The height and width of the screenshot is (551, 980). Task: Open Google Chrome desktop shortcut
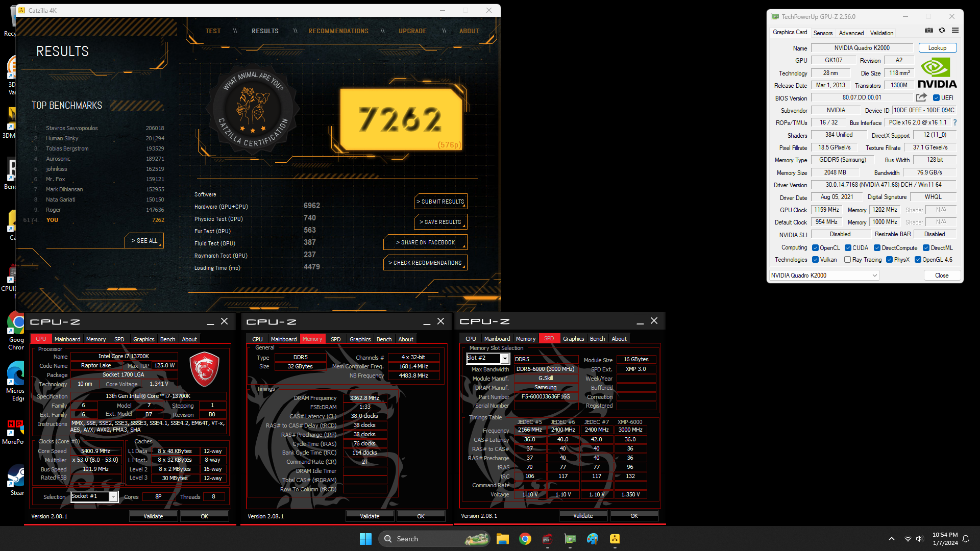16,331
